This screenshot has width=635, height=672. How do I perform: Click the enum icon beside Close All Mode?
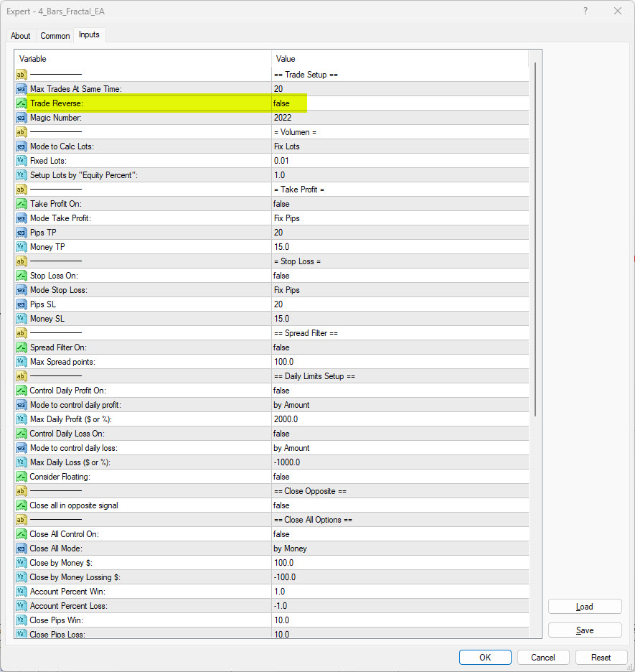[x=22, y=549]
